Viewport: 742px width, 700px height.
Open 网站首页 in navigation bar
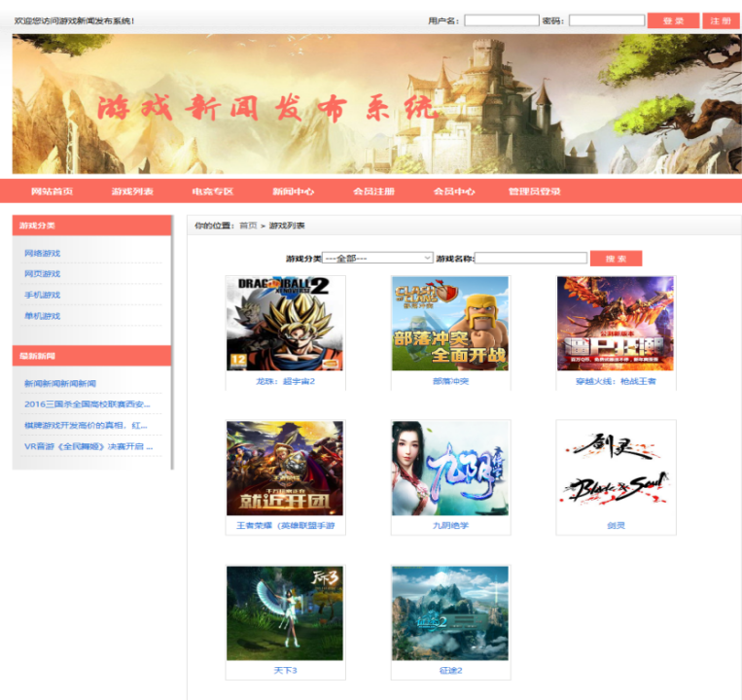(x=53, y=192)
